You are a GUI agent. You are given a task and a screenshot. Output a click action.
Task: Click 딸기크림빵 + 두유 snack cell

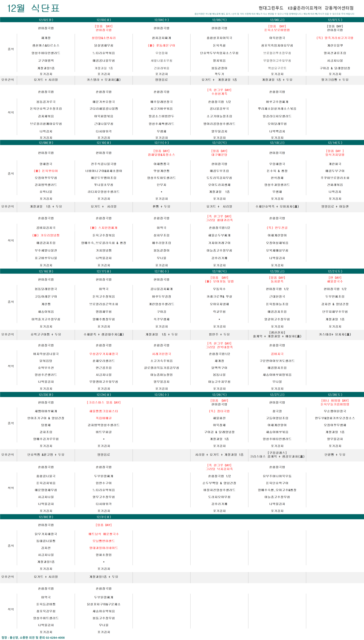[x=335, y=80]
